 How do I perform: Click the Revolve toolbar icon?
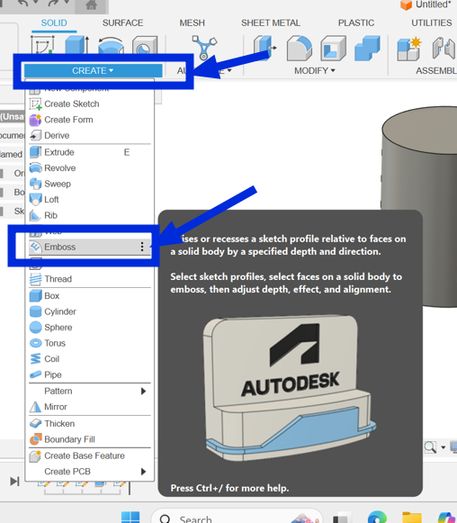point(111,46)
